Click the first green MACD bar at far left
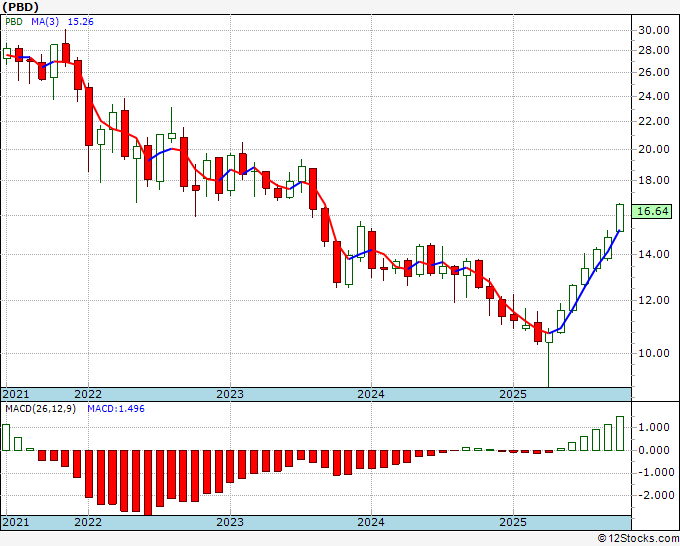The height and width of the screenshot is (546, 680). 6,438
